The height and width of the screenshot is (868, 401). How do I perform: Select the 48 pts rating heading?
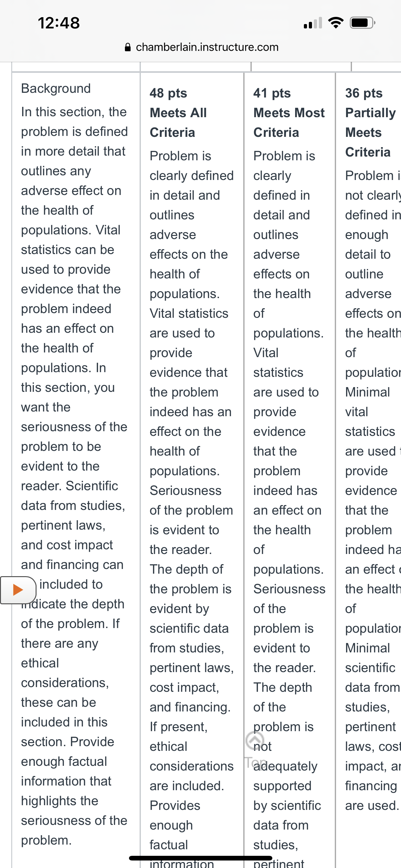168,93
